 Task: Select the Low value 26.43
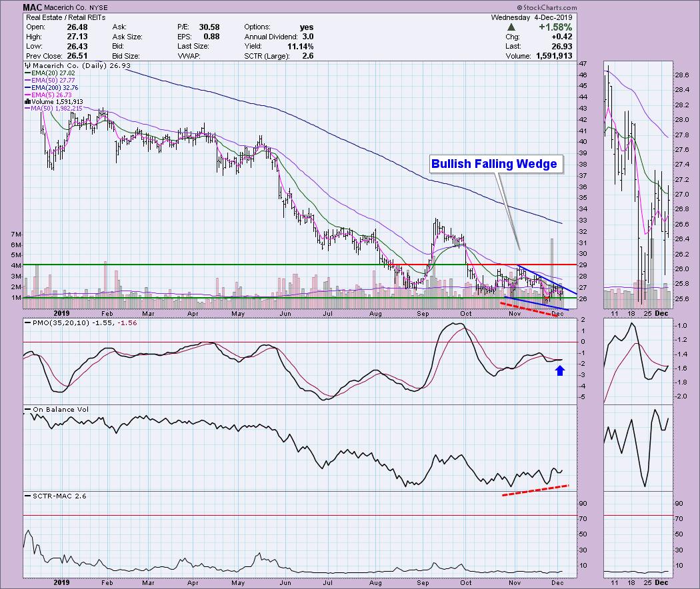coord(77,47)
